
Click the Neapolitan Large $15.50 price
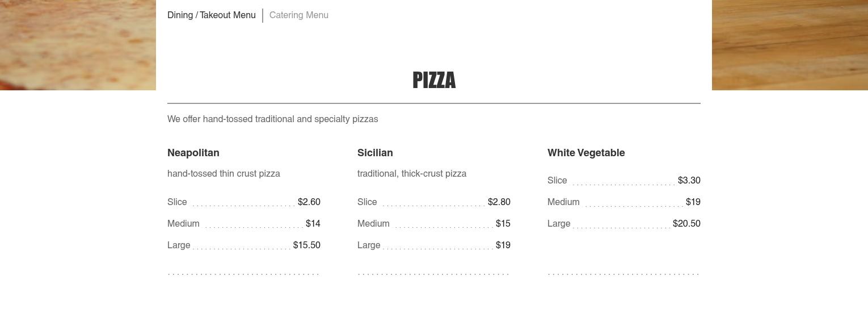tap(307, 245)
